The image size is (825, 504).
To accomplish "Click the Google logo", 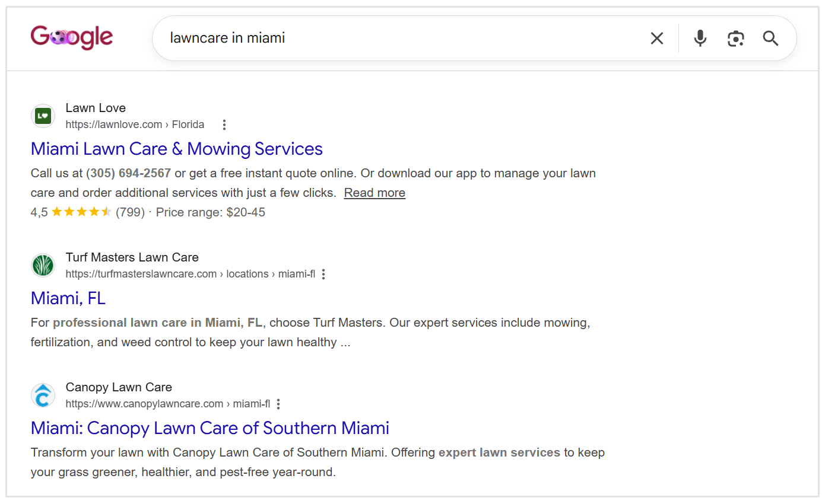I will click(72, 37).
